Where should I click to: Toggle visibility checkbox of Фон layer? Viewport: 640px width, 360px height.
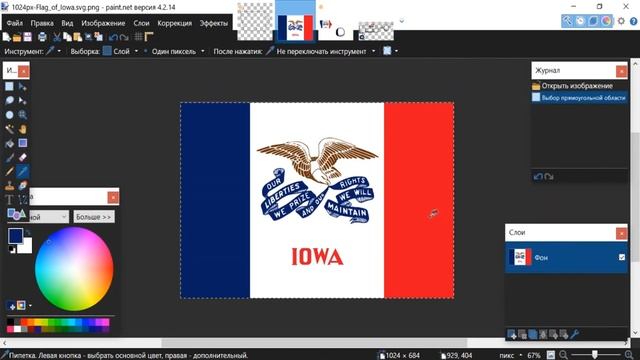tap(622, 257)
